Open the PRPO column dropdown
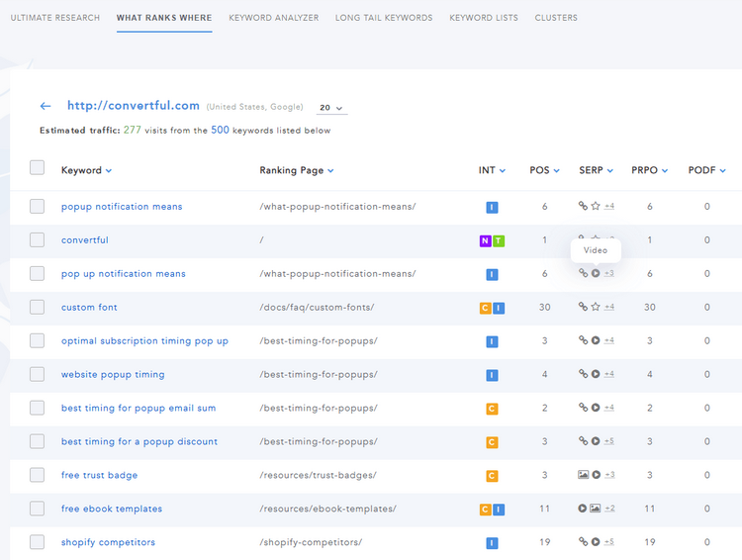Screen dimensions: 742x560 coord(665,171)
